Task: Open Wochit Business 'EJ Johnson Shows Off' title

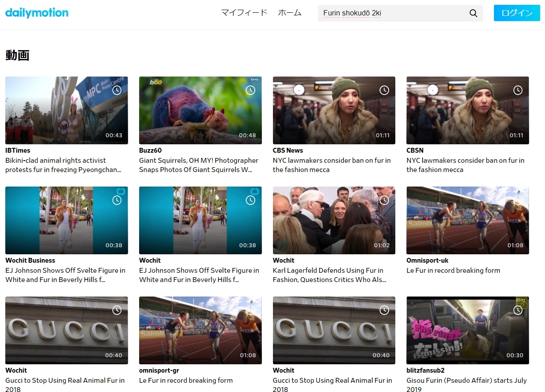Action: coord(65,275)
